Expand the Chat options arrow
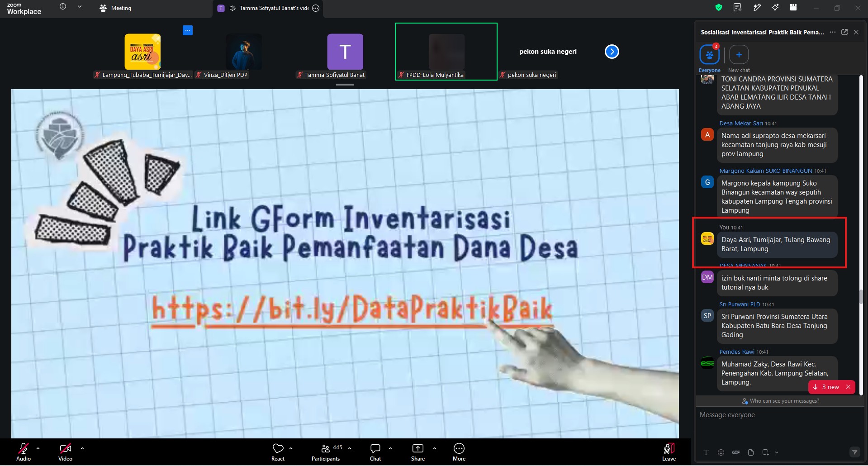This screenshot has height=466, width=868. click(390, 448)
